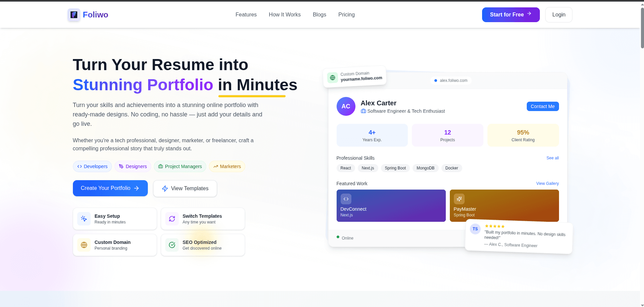This screenshot has height=307, width=644.
Task: Click green globe icon in Custom Domain badge
Action: pos(333,78)
